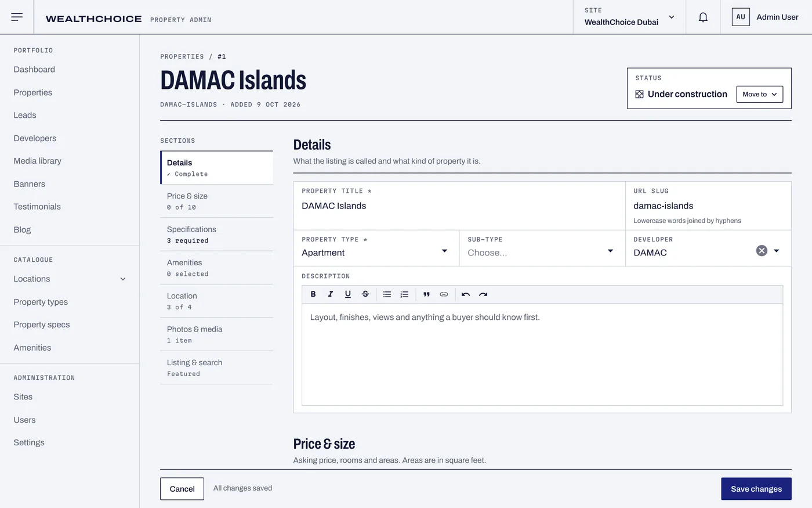Click the Save changes button
812x508 pixels.
tap(756, 489)
